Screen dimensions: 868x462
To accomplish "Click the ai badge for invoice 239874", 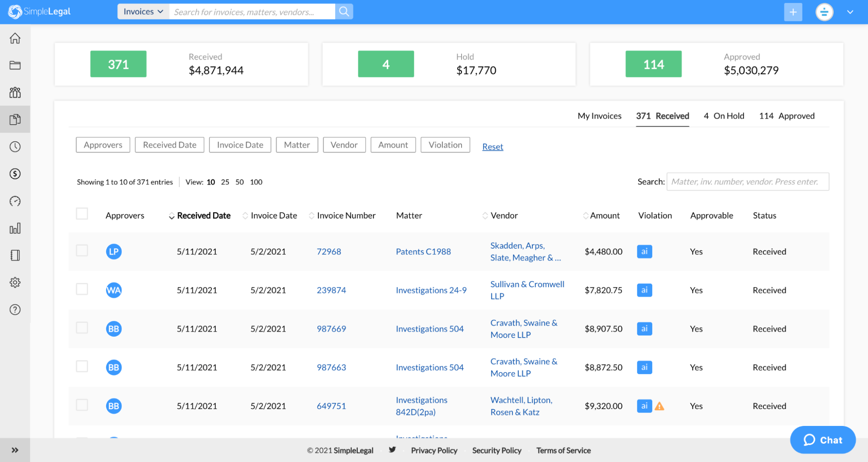I will tap(644, 290).
